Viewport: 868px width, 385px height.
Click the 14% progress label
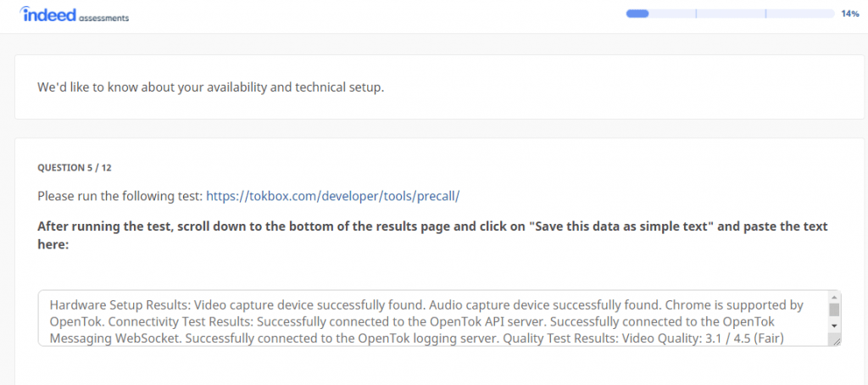point(850,14)
